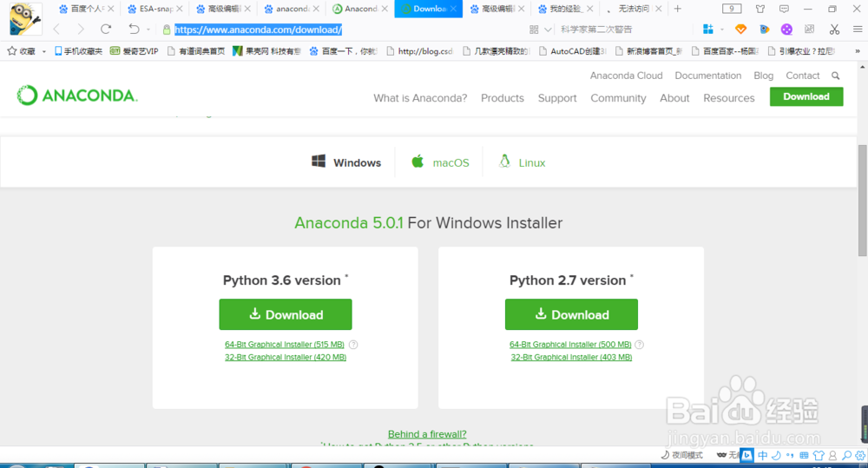Open the Products menu
The height and width of the screenshot is (468, 868).
tap(502, 98)
